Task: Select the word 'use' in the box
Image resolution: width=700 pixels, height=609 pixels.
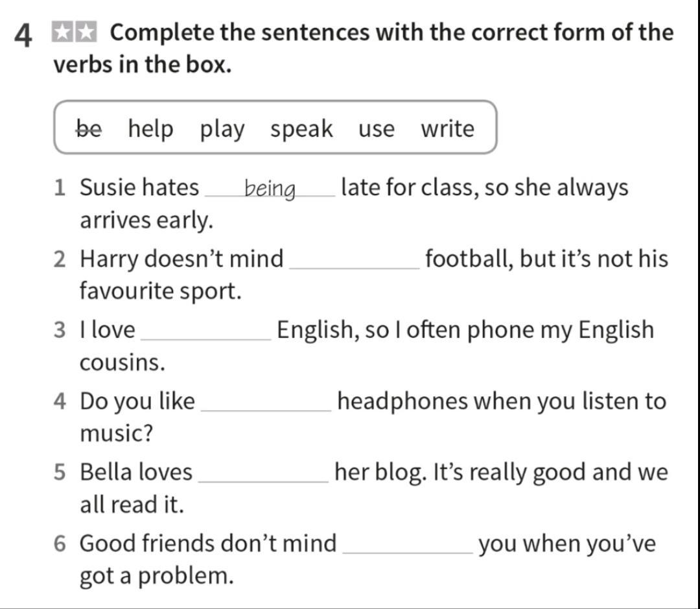Action: [x=377, y=130]
